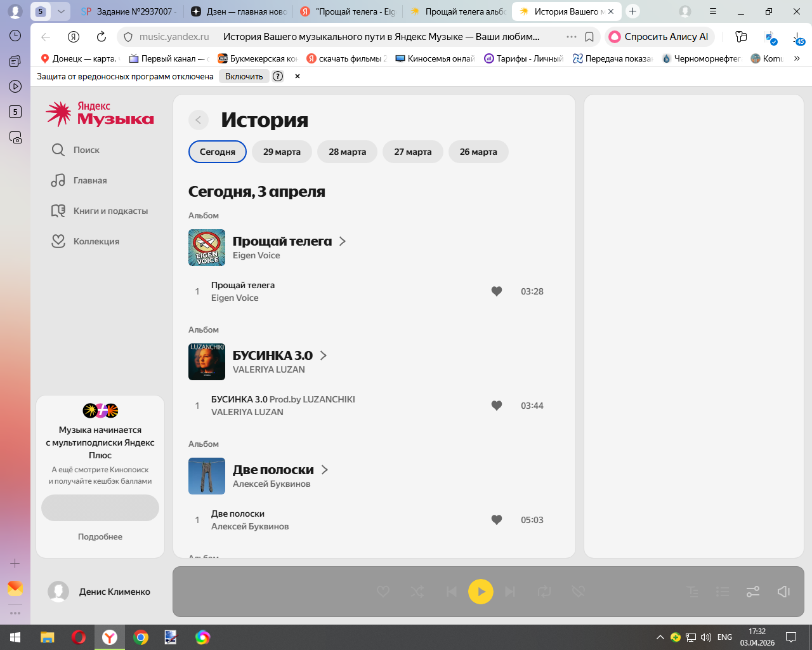
Task: Skip to the previous track
Action: coord(451,592)
